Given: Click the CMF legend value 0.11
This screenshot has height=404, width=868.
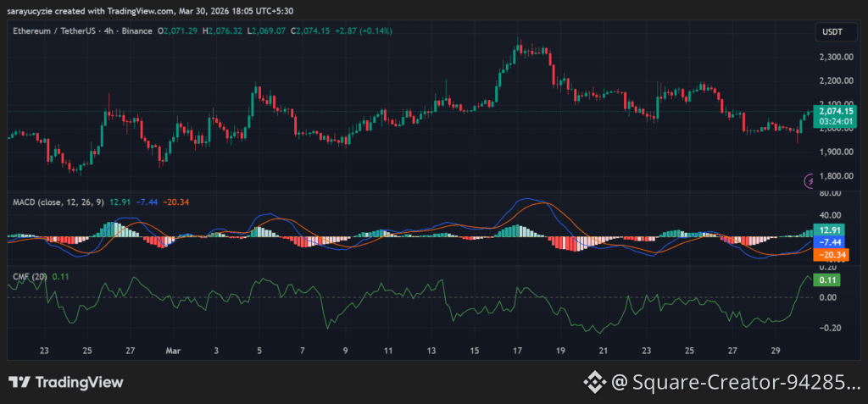Looking at the screenshot, I should click(60, 276).
